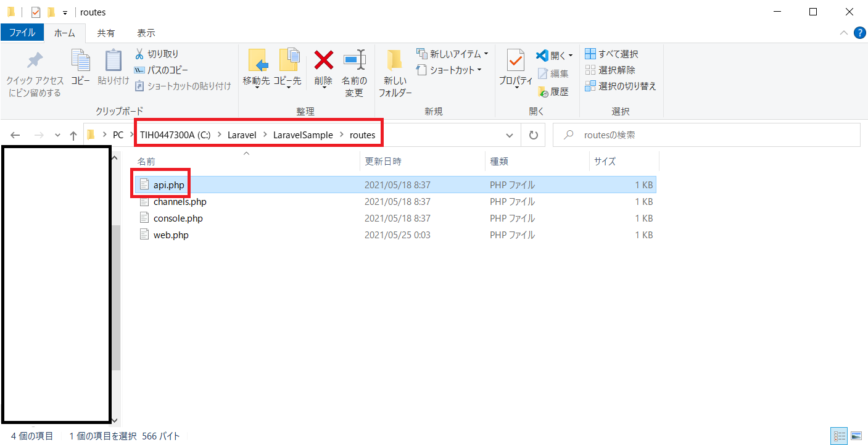This screenshot has height=445, width=868.
Task: Invert selection (選択の切り替え)
Action: (x=620, y=86)
